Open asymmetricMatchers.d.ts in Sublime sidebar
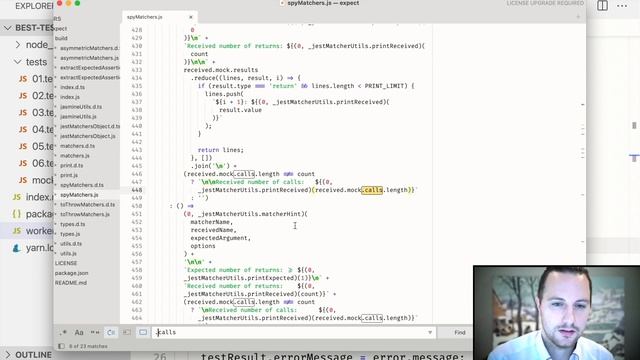The width and height of the screenshot is (640, 360). pyautogui.click(x=89, y=48)
